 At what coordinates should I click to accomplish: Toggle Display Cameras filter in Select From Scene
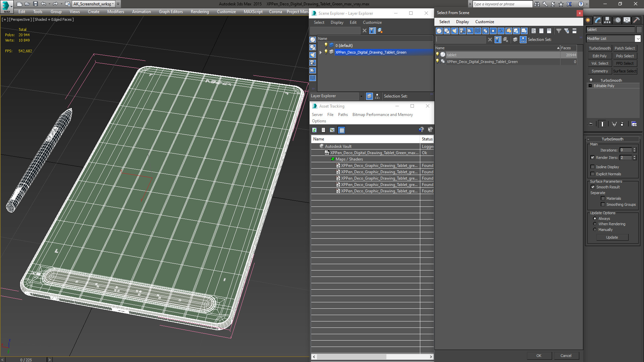click(x=462, y=31)
